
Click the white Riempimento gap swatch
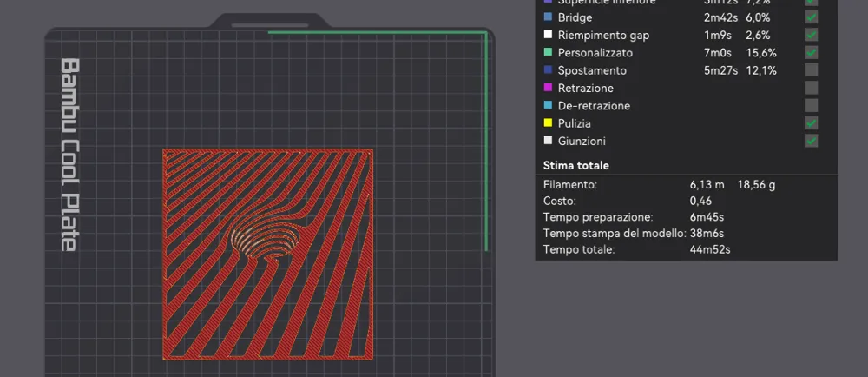coord(548,35)
